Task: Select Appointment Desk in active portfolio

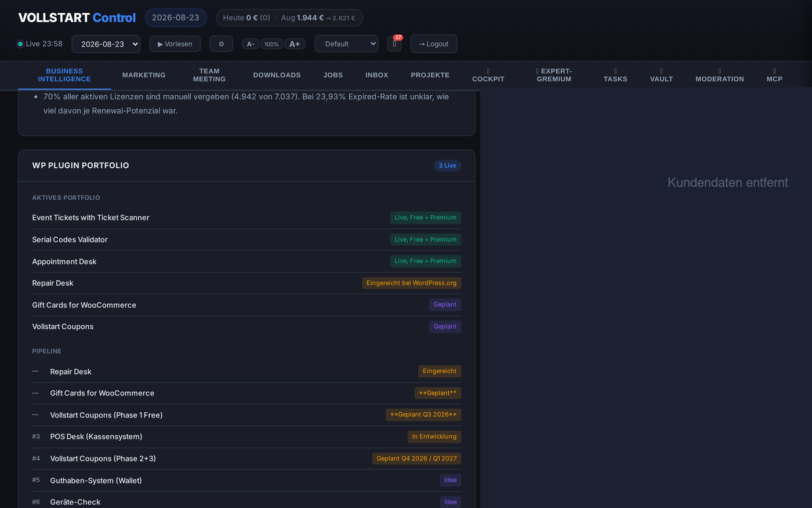Action: pyautogui.click(x=246, y=261)
